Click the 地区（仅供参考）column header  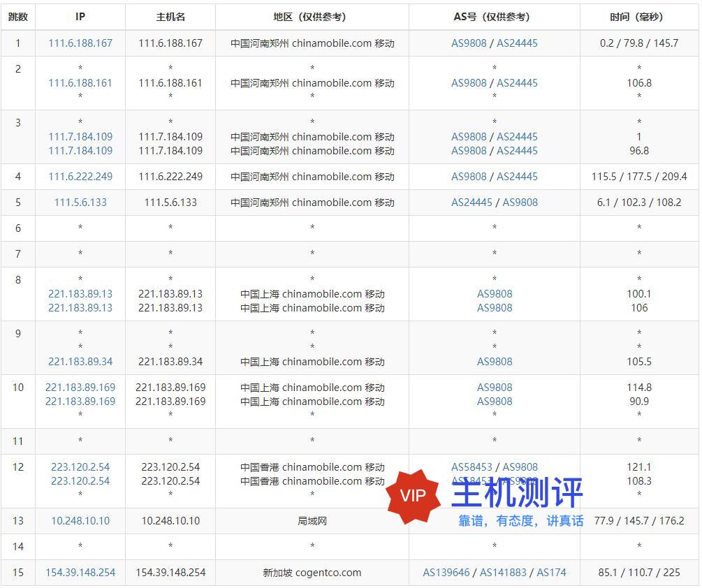(x=312, y=17)
